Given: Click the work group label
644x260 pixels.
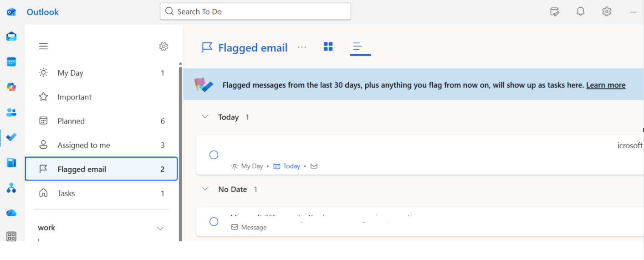Looking at the screenshot, I should (46, 228).
